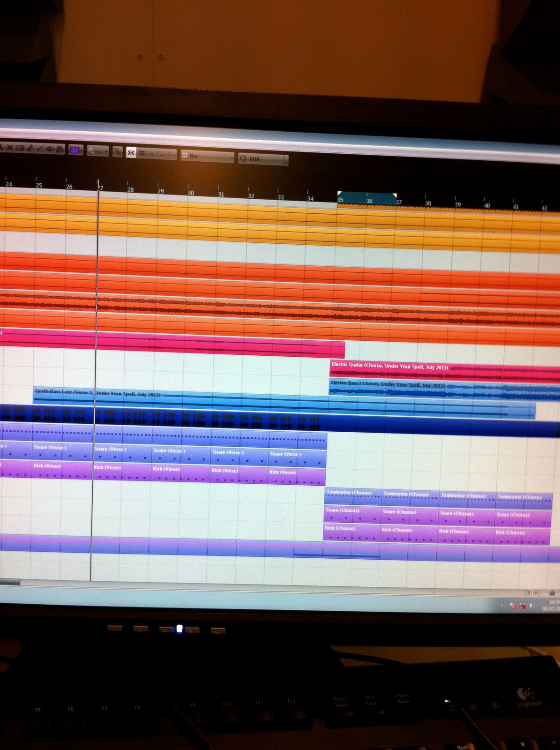560x750 pixels.
Task: Toggle the Snap on/off button
Action: click(x=131, y=153)
